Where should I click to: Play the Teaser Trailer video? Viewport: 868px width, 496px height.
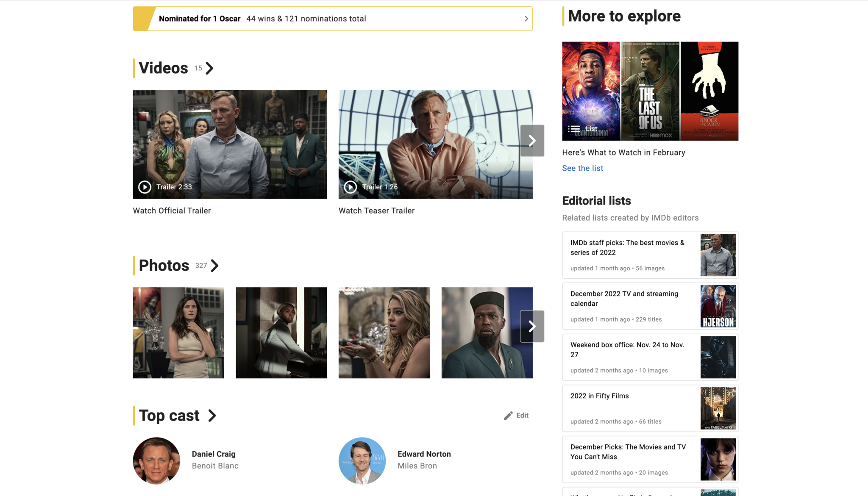tap(350, 186)
